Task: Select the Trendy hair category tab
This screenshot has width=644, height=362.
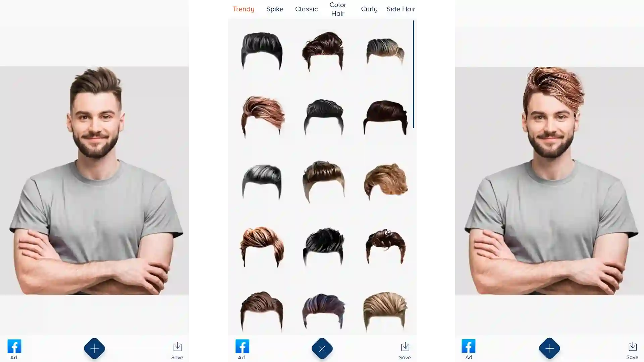Action: pos(244,9)
